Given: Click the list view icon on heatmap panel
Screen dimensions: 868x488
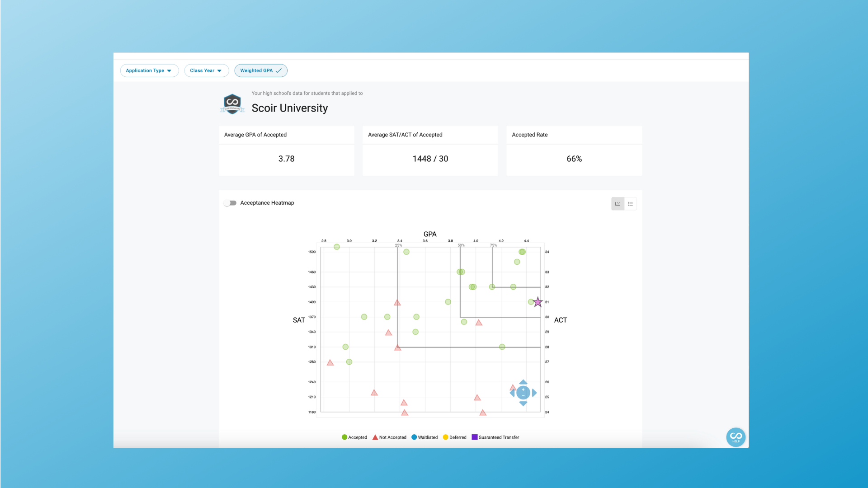Looking at the screenshot, I should coord(630,204).
